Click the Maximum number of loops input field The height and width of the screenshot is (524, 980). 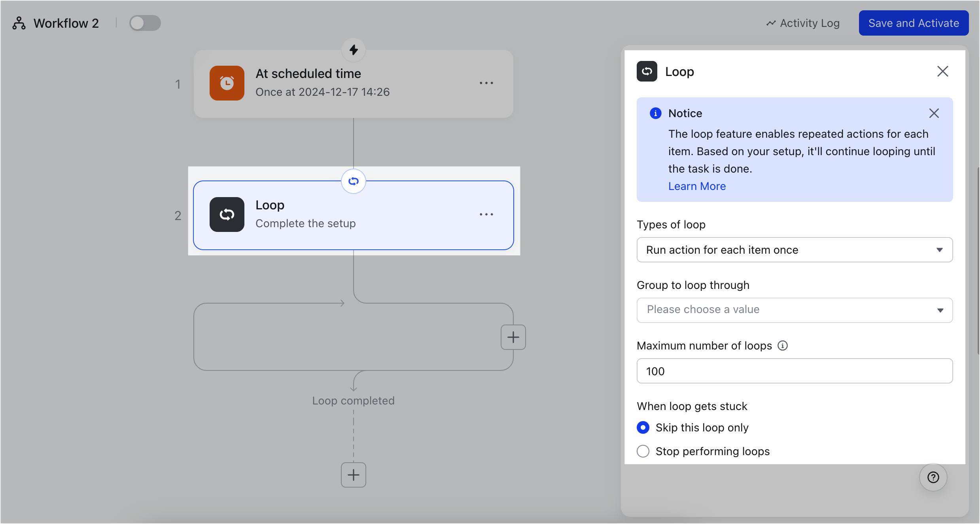click(x=794, y=371)
